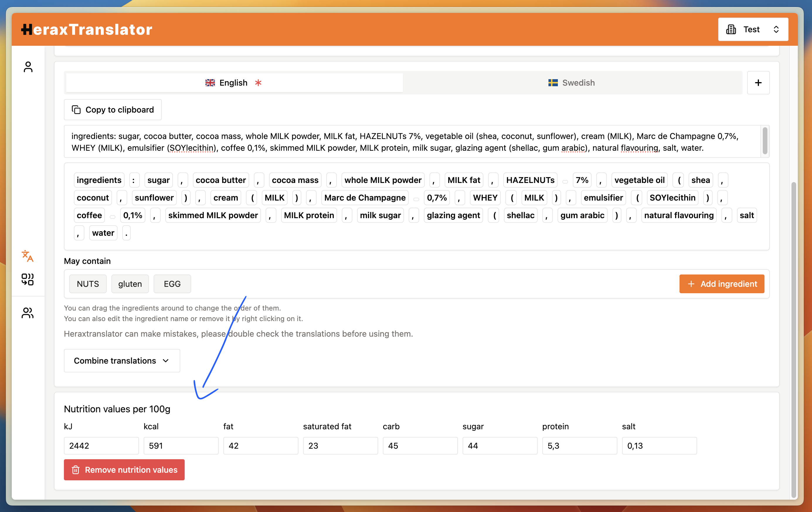Expand the Combine translations dropdown
The height and width of the screenshot is (512, 812).
coord(122,361)
